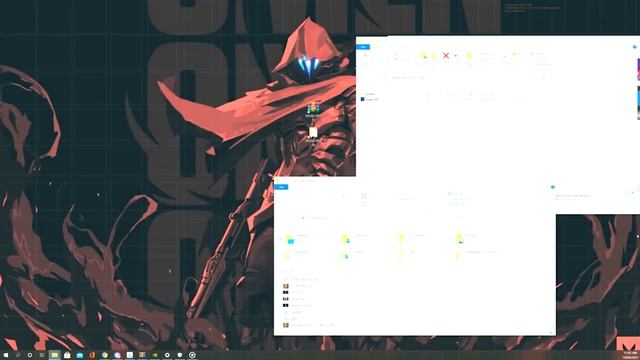Screen dimensions: 640x360
Task: Click Help icon in lower Explorer window
Action: 553,187
